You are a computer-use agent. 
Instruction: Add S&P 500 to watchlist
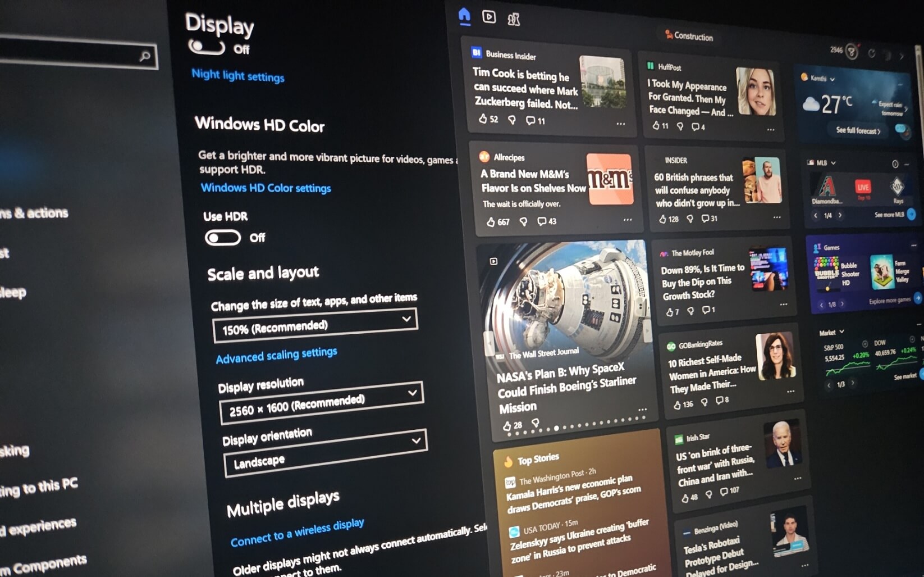coord(864,343)
